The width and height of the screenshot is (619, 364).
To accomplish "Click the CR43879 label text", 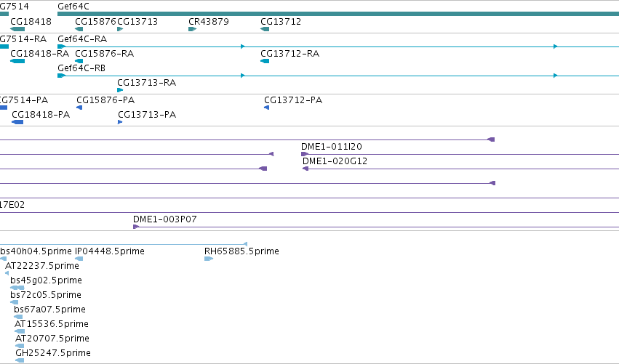I will pos(209,21).
